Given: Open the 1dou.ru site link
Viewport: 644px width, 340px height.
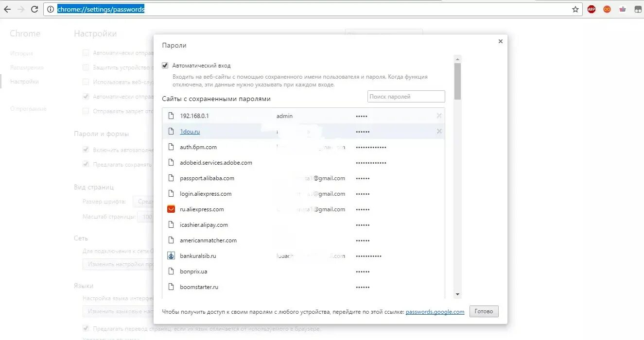Looking at the screenshot, I should [x=190, y=131].
